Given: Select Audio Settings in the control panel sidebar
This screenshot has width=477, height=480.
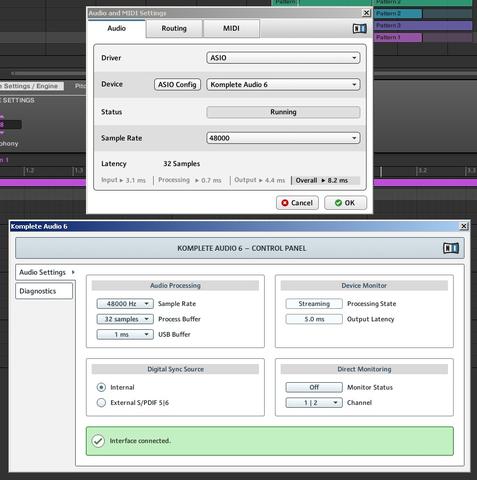Looking at the screenshot, I should [x=45, y=272].
